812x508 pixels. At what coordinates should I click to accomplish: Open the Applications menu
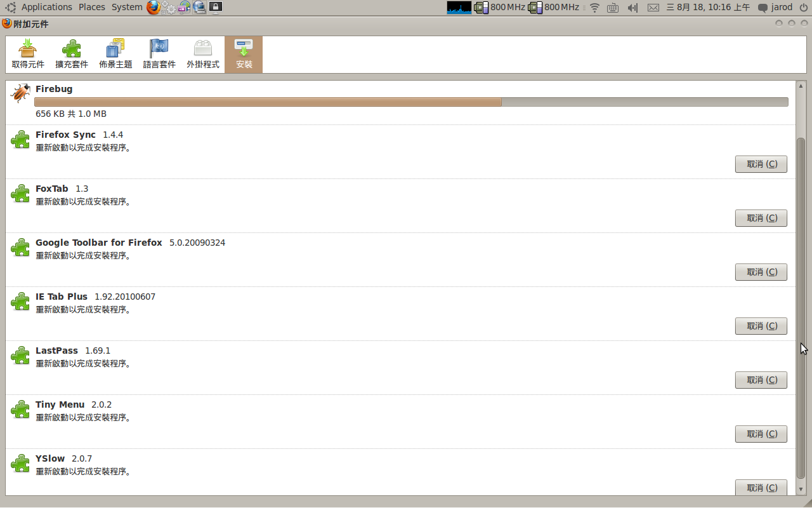click(46, 7)
